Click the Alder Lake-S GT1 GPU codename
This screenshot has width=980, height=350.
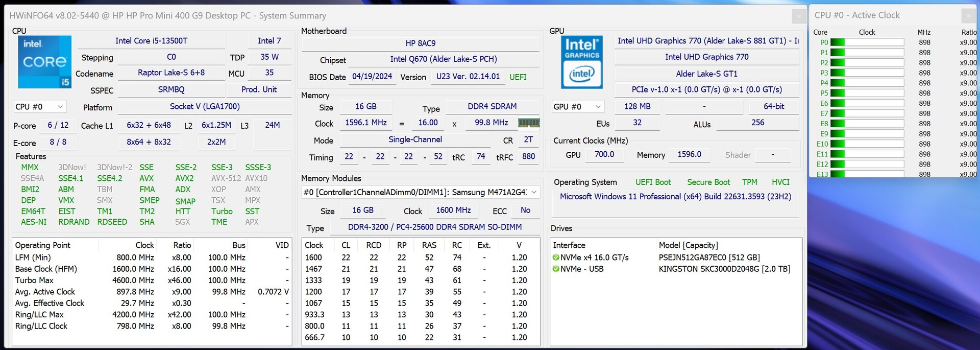pos(706,74)
